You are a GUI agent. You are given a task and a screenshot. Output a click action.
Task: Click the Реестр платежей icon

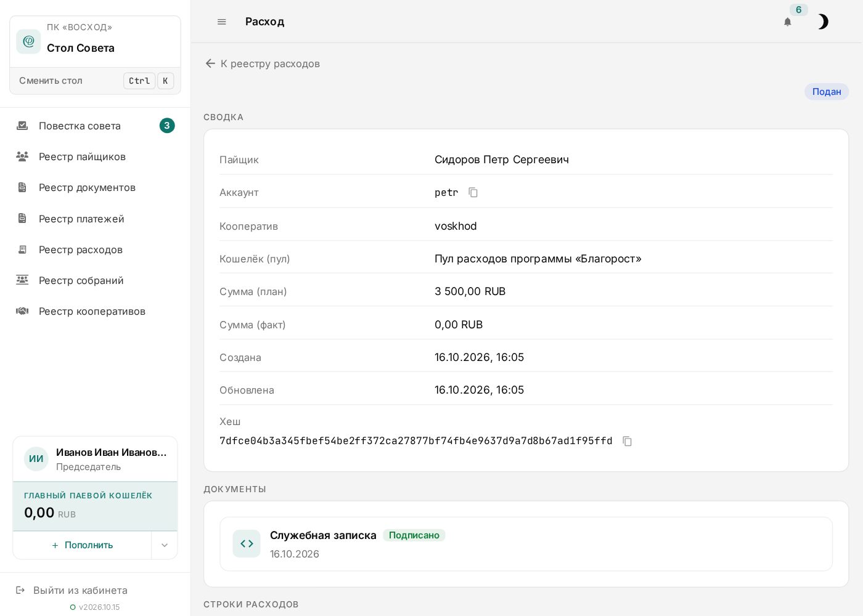coord(22,219)
